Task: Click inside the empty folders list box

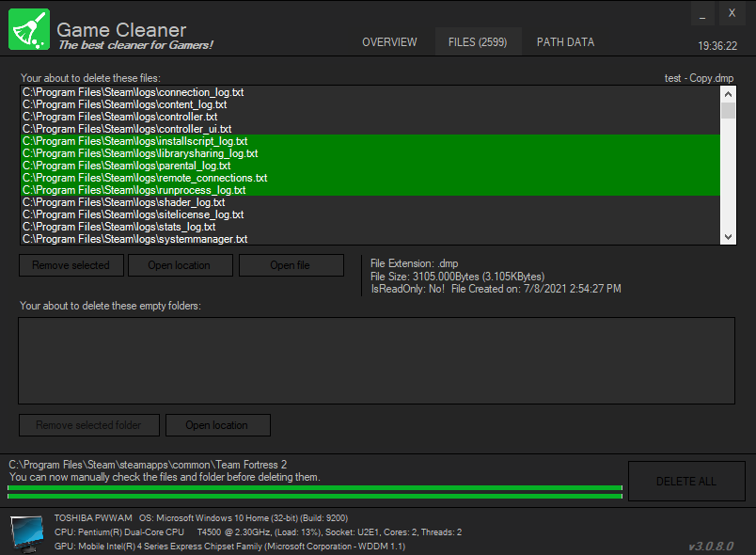Action: pyautogui.click(x=376, y=360)
